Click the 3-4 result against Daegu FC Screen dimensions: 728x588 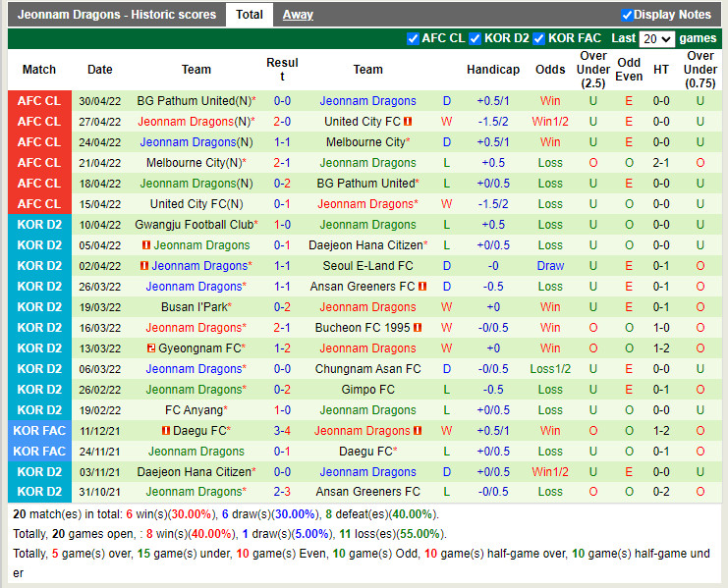pyautogui.click(x=282, y=430)
